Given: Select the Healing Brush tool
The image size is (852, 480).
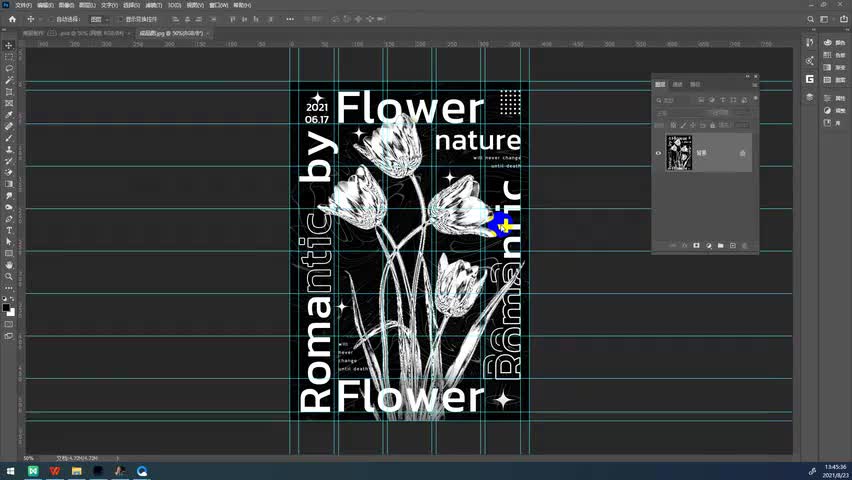Looking at the screenshot, I should click(9, 126).
